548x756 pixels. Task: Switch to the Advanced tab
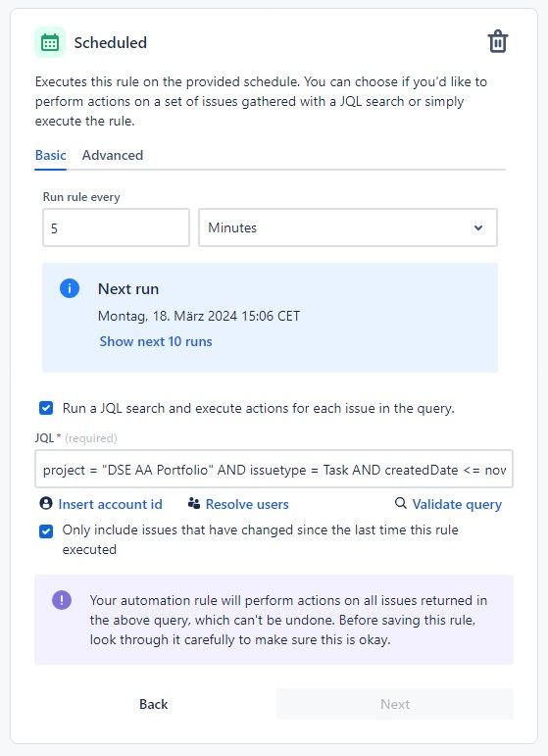[113, 155]
